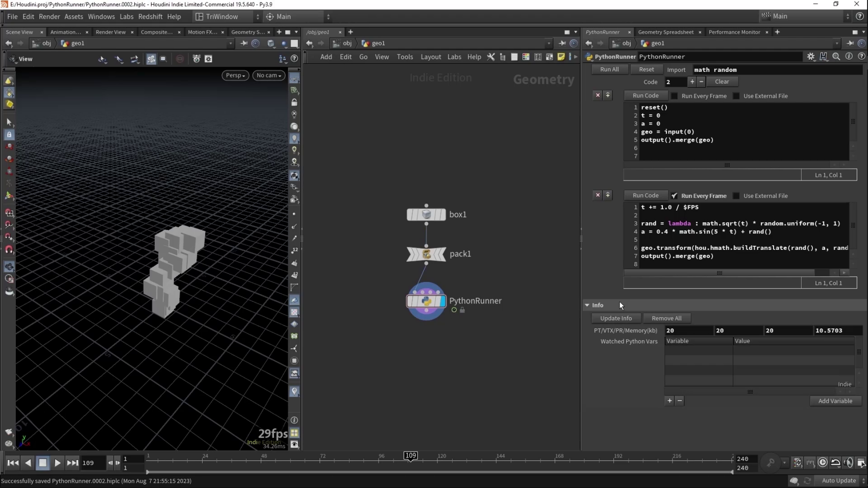The width and height of the screenshot is (868, 488).
Task: Click the Add Variable button
Action: [835, 401]
